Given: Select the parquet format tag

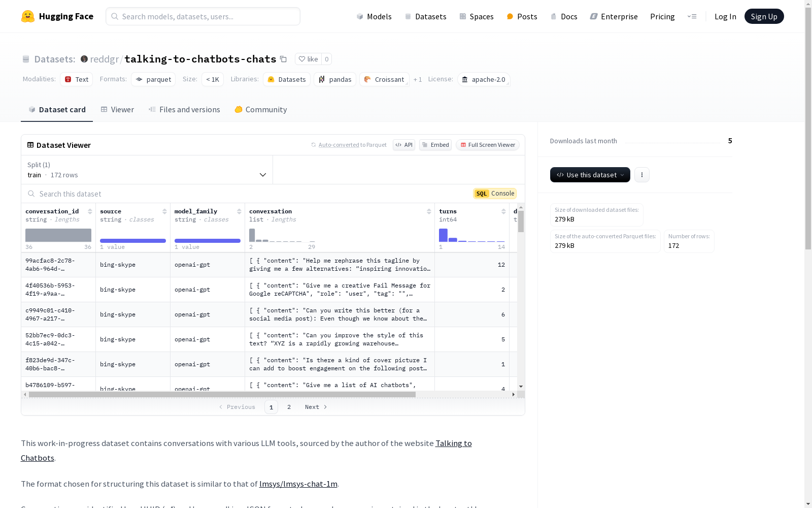Looking at the screenshot, I should point(153,79).
